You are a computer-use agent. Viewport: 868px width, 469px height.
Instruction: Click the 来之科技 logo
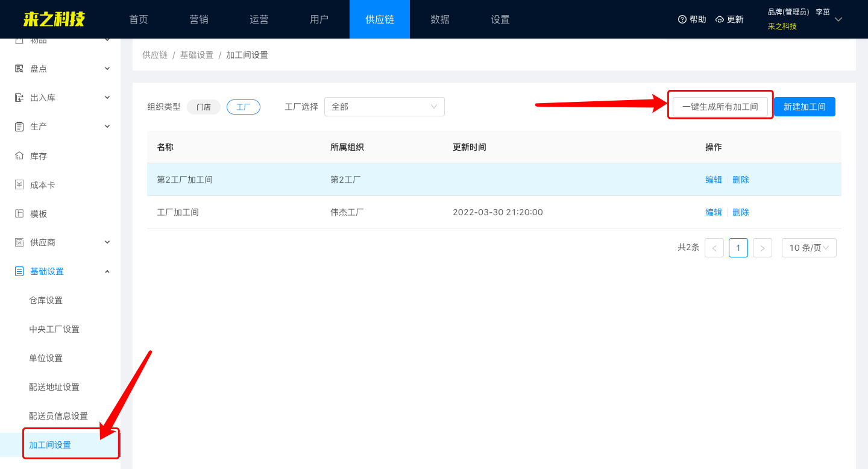click(54, 19)
